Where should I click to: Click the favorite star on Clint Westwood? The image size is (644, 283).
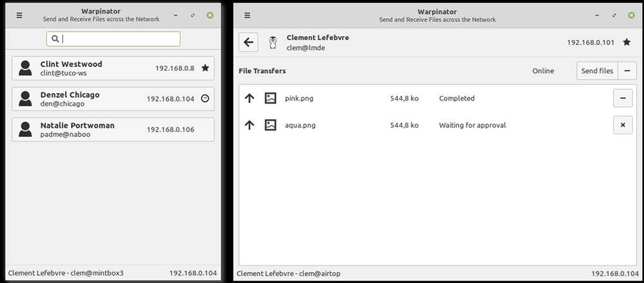(x=205, y=68)
